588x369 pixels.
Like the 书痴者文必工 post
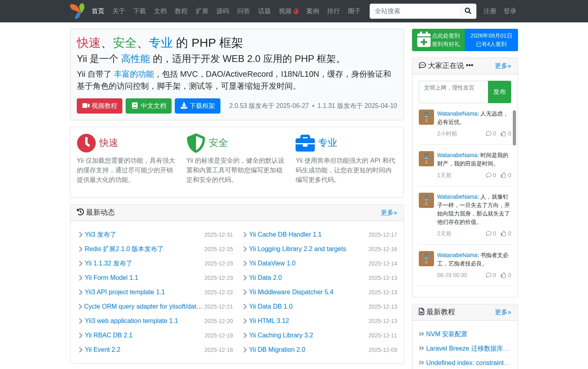point(504,275)
